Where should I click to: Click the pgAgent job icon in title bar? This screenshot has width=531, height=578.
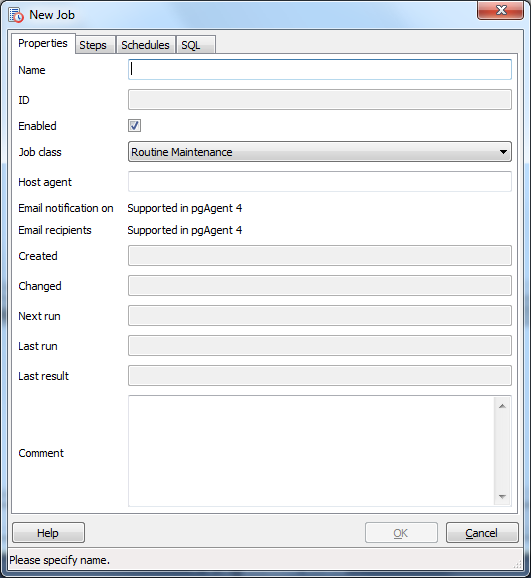[16, 15]
